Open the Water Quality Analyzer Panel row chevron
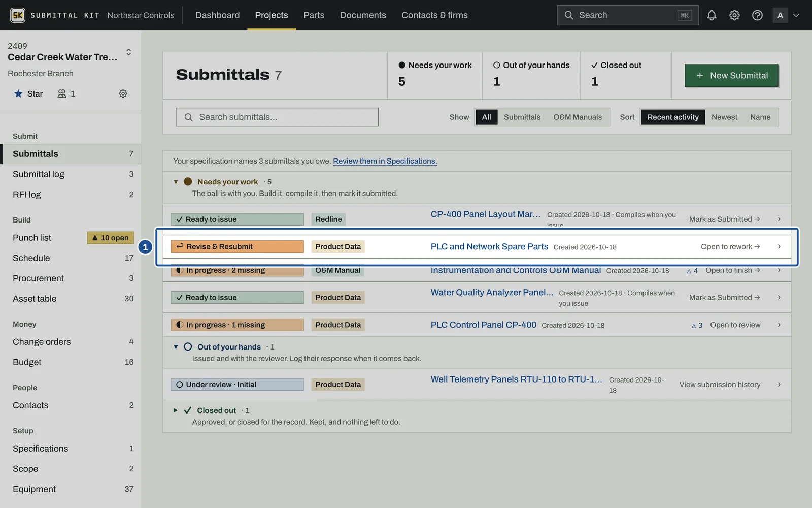Image resolution: width=812 pixels, height=508 pixels. coord(779,298)
